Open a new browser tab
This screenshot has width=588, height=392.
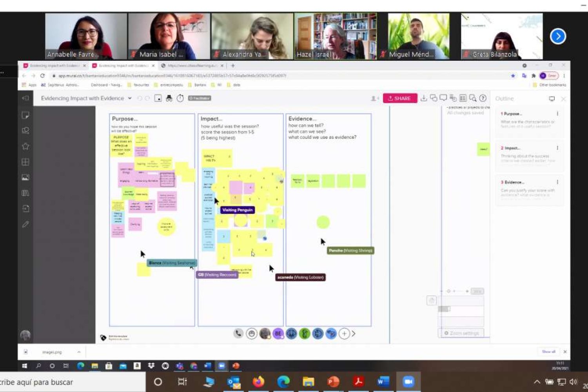tap(233, 65)
